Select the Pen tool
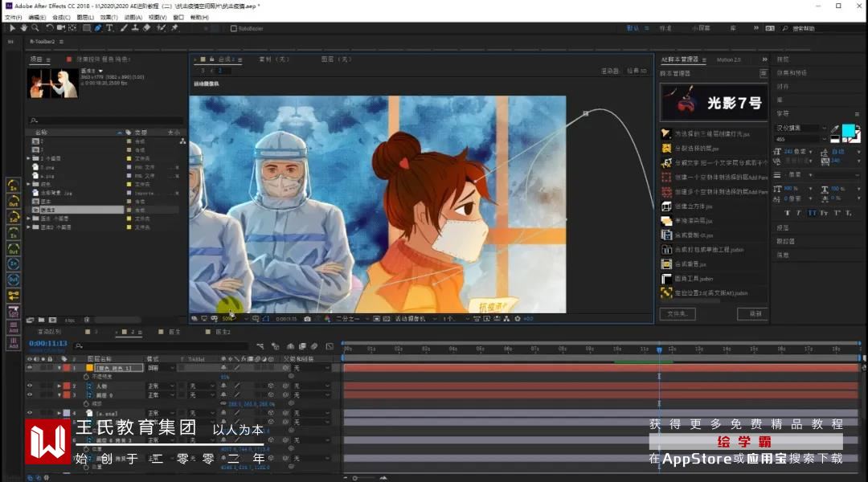This screenshot has width=868, height=482. (98, 27)
